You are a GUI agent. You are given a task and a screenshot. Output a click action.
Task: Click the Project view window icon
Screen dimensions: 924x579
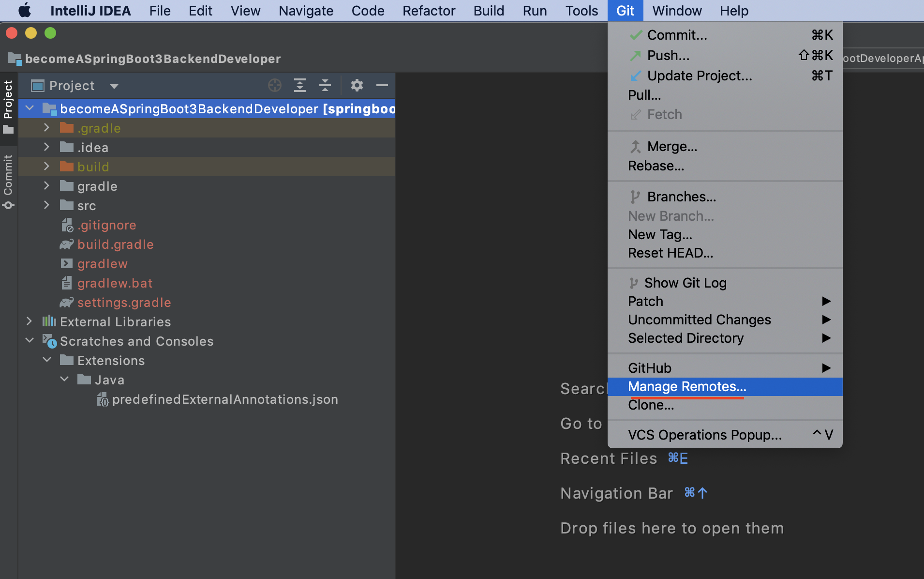[x=38, y=86]
